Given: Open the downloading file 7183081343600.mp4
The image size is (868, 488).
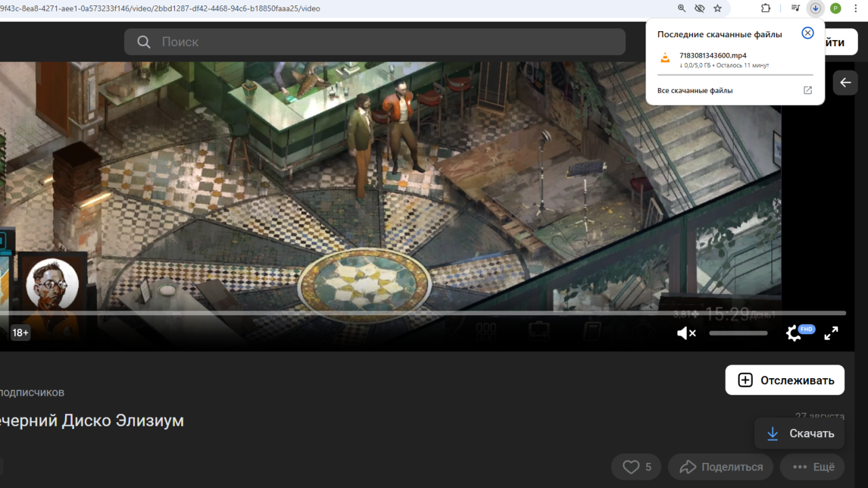Looking at the screenshot, I should (x=713, y=56).
